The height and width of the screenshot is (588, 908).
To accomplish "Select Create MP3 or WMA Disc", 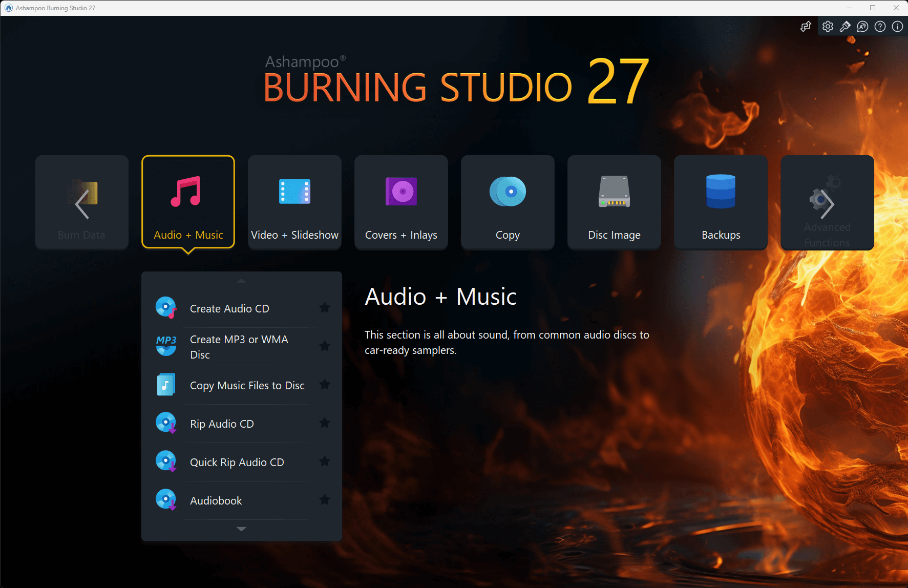I will (239, 347).
